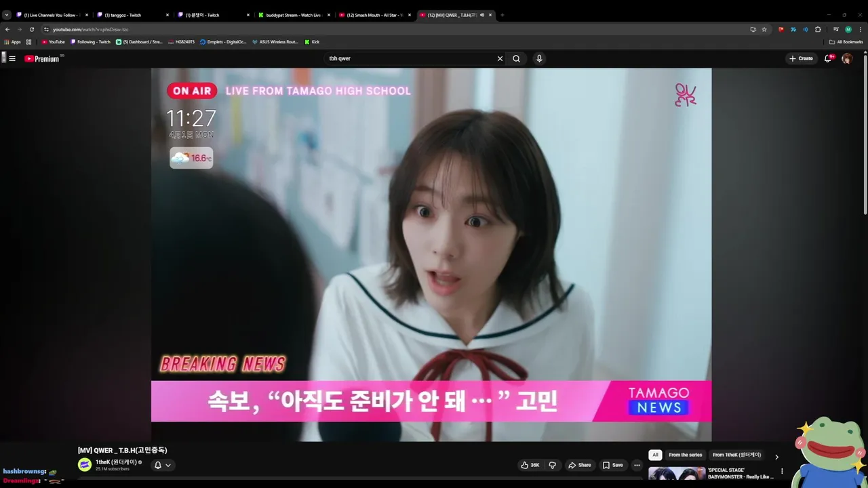
Task: Select 'From 1theK (원더케이)' chip
Action: (736, 455)
